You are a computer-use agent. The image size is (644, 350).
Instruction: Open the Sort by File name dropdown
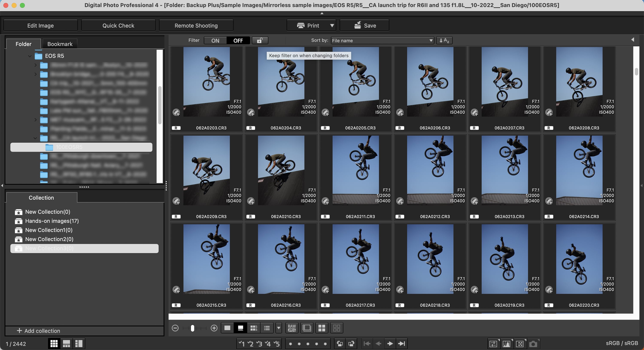pyautogui.click(x=382, y=40)
